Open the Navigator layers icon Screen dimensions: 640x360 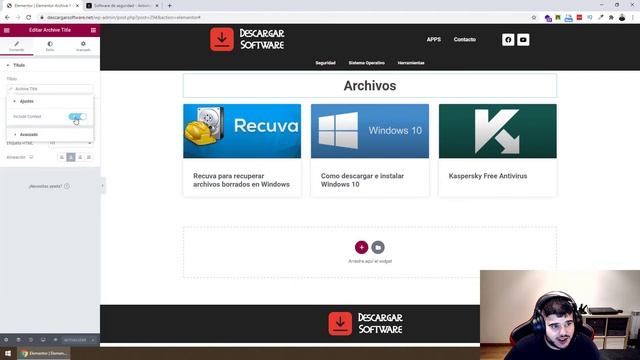click(18, 340)
